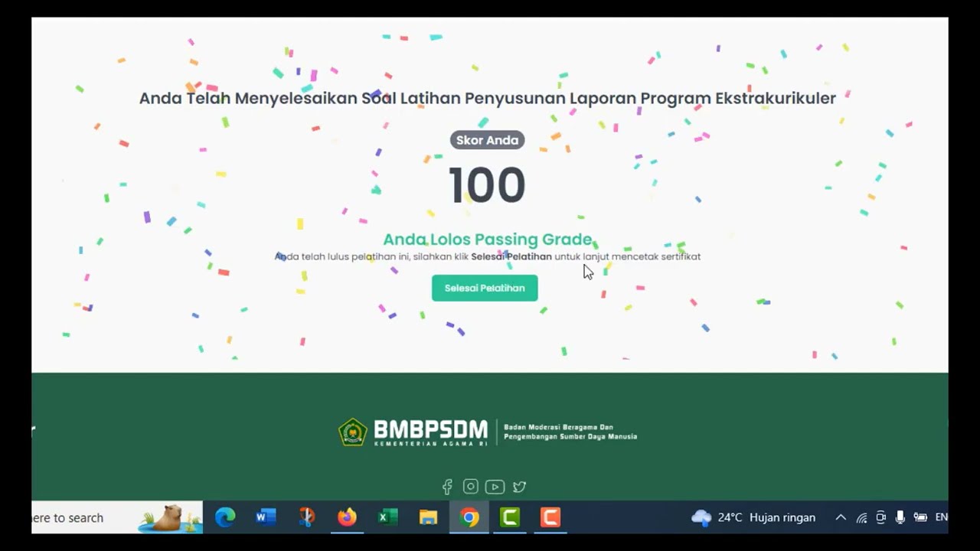
Task: Open the YouTube icon in the footer
Action: (x=495, y=487)
